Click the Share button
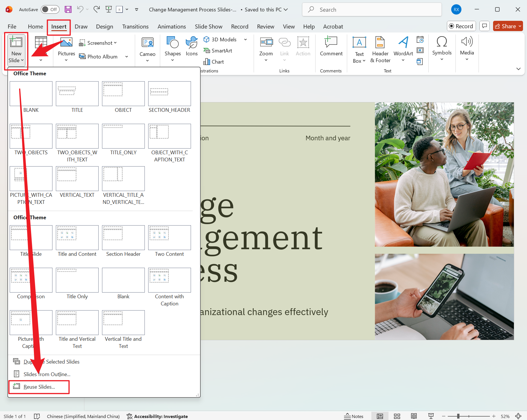This screenshot has height=420, width=527. [508, 26]
